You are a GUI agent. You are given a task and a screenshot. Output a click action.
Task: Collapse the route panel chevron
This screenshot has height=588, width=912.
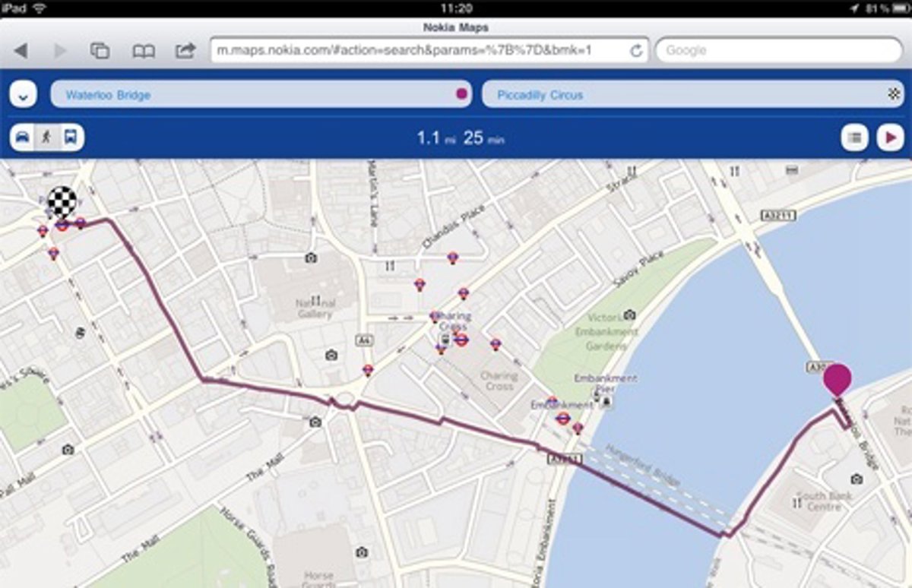point(24,96)
